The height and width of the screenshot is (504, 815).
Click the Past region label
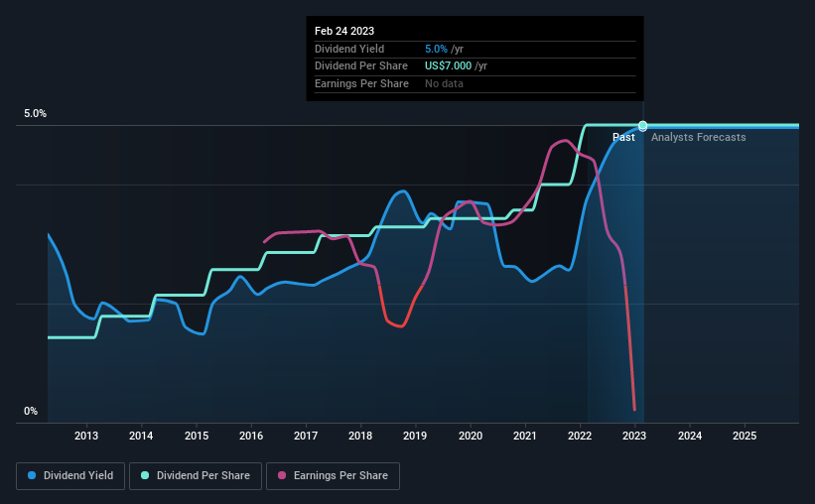(623, 137)
